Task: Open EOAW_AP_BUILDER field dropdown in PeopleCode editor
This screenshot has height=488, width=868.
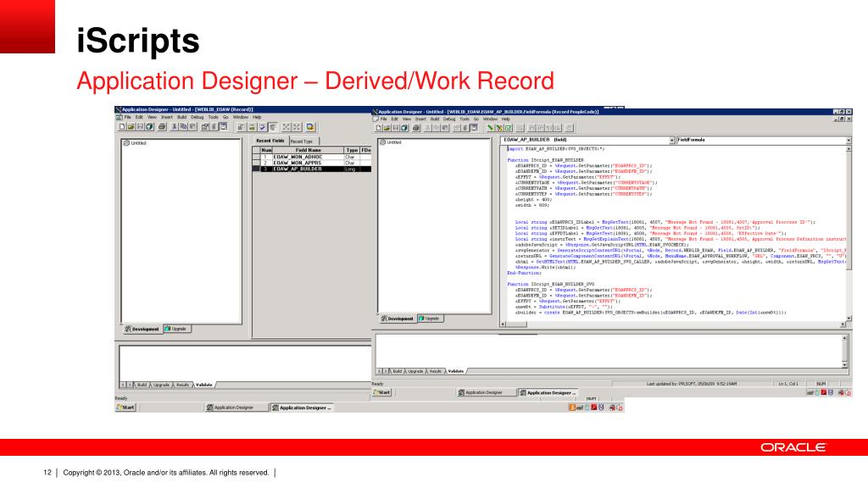Action: (x=672, y=141)
